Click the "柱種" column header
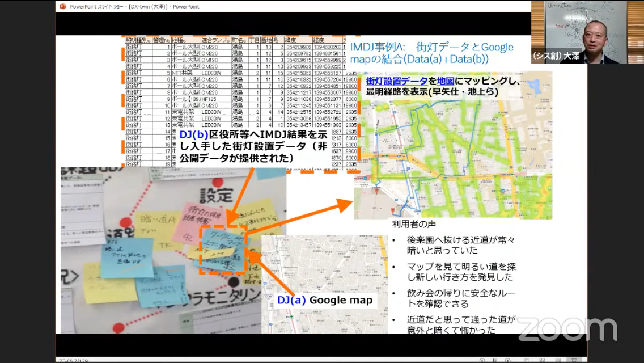 point(185,40)
